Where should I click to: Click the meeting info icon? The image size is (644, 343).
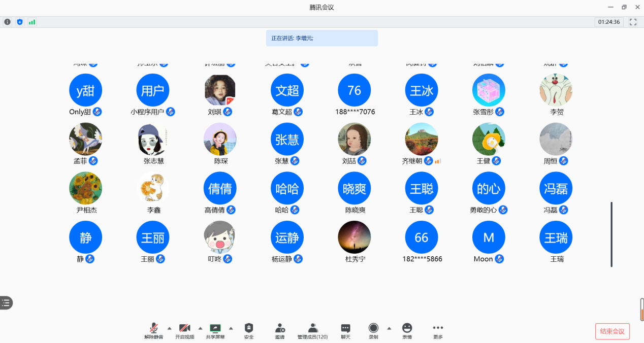click(7, 22)
